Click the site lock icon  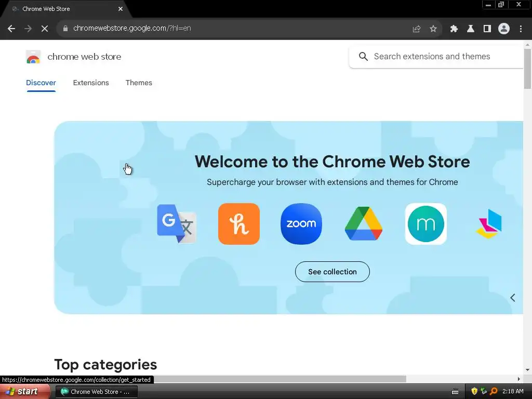tap(65, 29)
